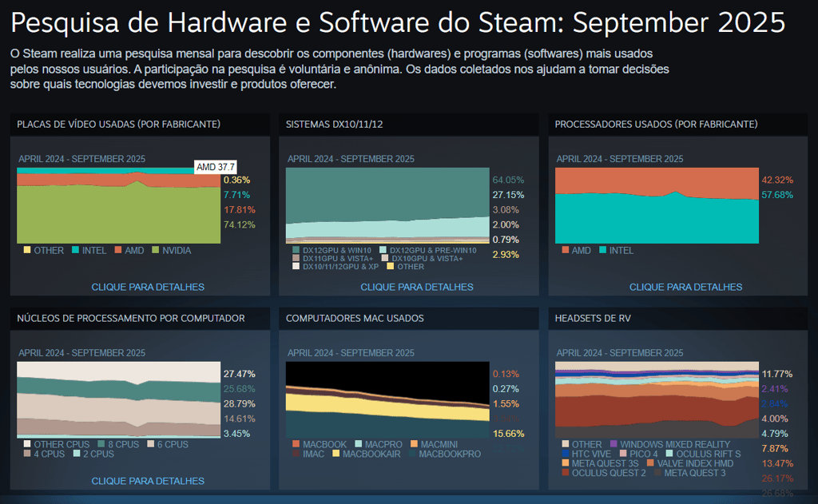Click the VR headsets area chart
The image size is (818, 504).
coord(657,399)
